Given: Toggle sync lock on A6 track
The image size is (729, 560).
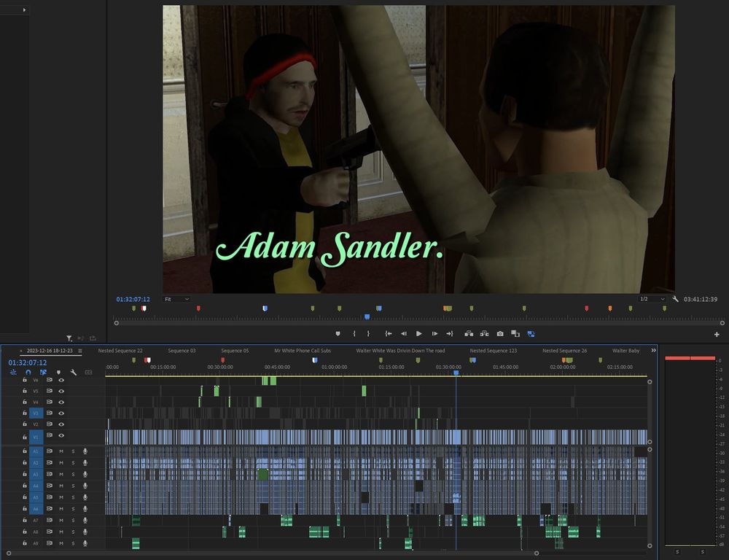Looking at the screenshot, I should tap(50, 508).
